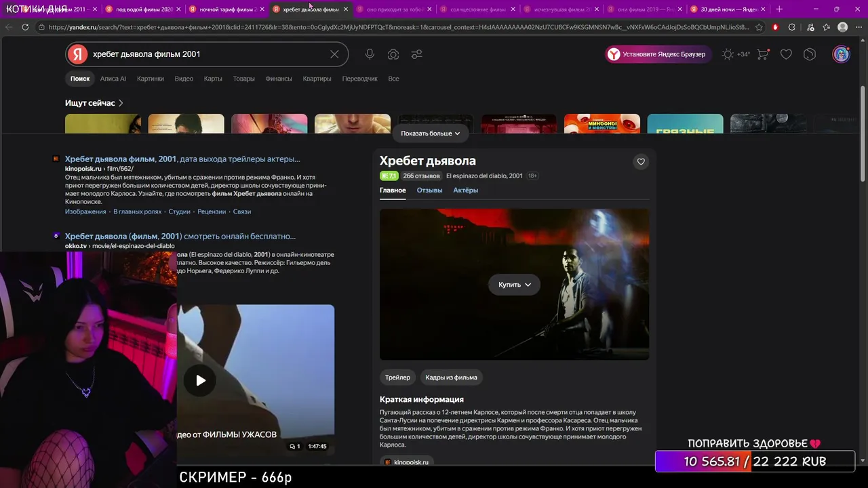Image resolution: width=868 pixels, height=488 pixels.
Task: Open the browser extensions puzzle icon
Action: 792,27
